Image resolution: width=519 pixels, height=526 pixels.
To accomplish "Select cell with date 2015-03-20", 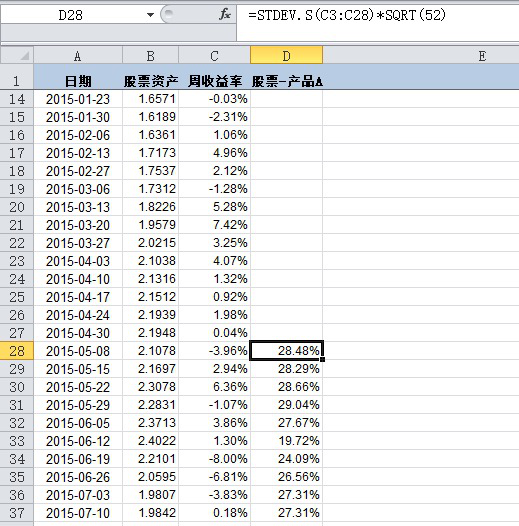I will 78,225.
